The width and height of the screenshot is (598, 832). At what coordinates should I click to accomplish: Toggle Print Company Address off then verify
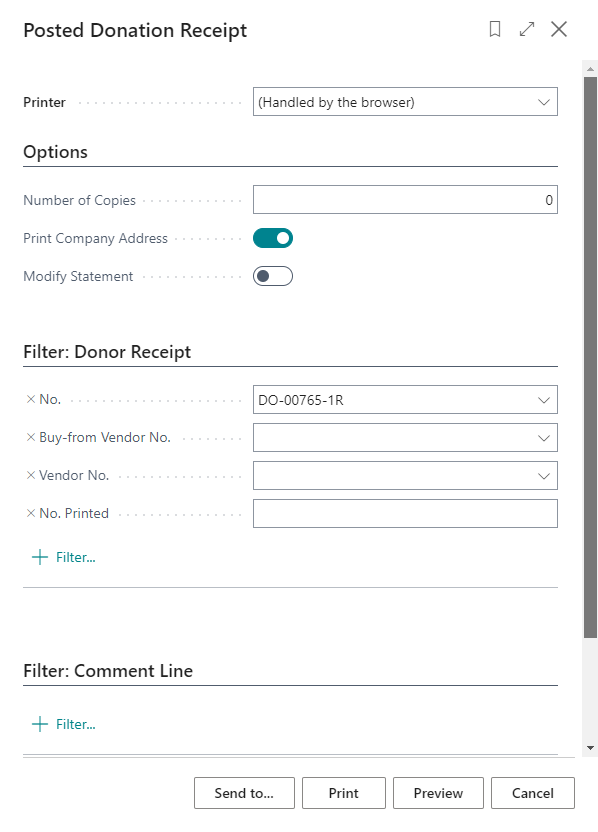coord(271,238)
